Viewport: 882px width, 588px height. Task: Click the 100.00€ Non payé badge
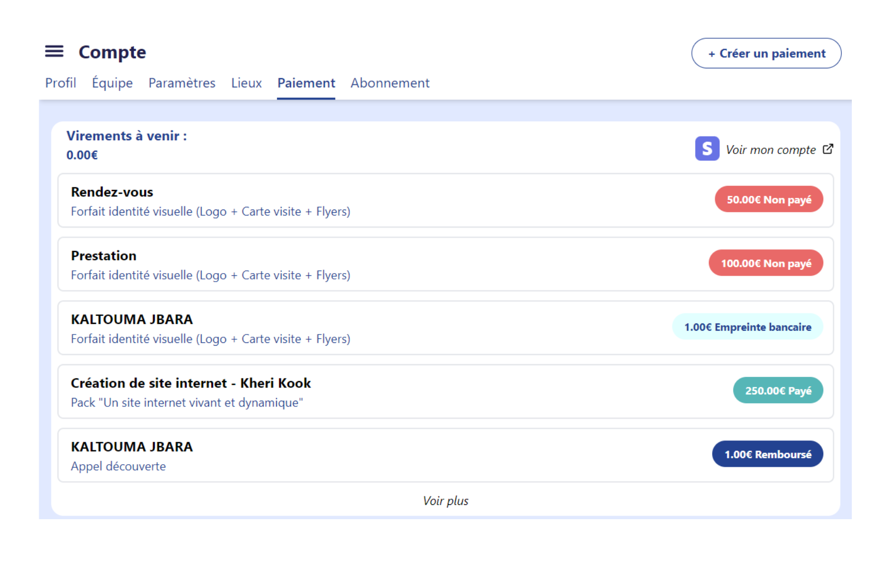(766, 263)
